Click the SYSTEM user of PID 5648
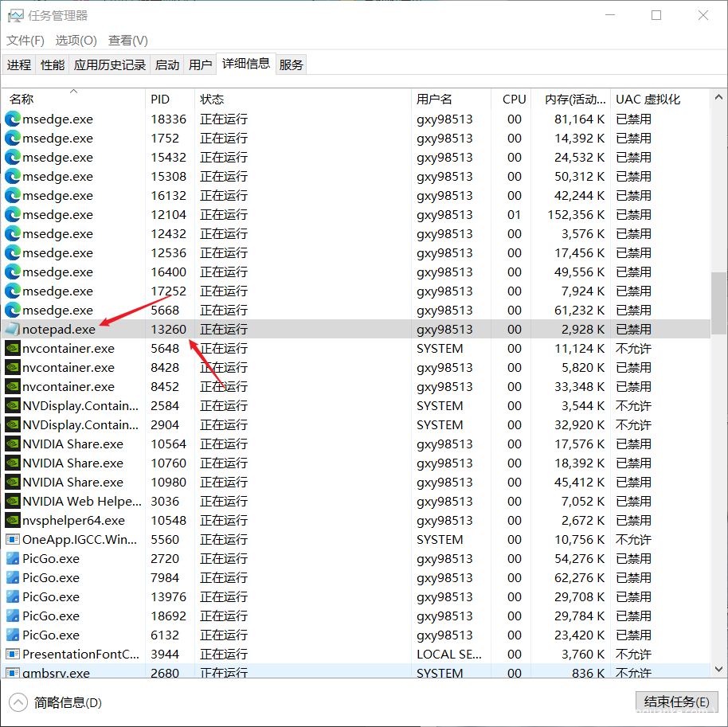 [440, 348]
